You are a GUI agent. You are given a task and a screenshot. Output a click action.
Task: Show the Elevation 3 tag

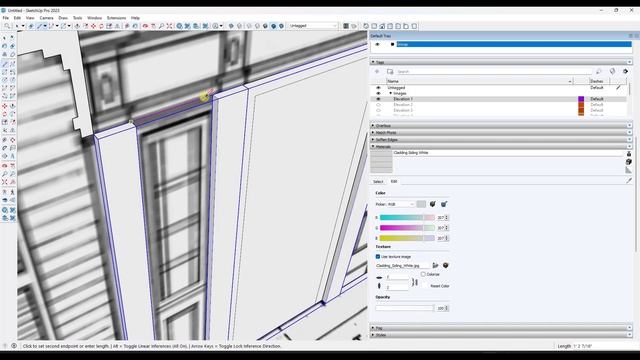378,110
